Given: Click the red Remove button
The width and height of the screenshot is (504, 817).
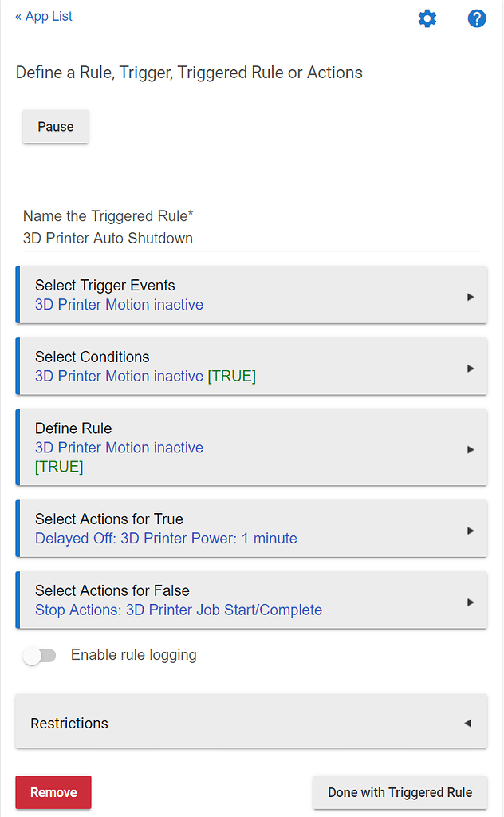Looking at the screenshot, I should [53, 792].
